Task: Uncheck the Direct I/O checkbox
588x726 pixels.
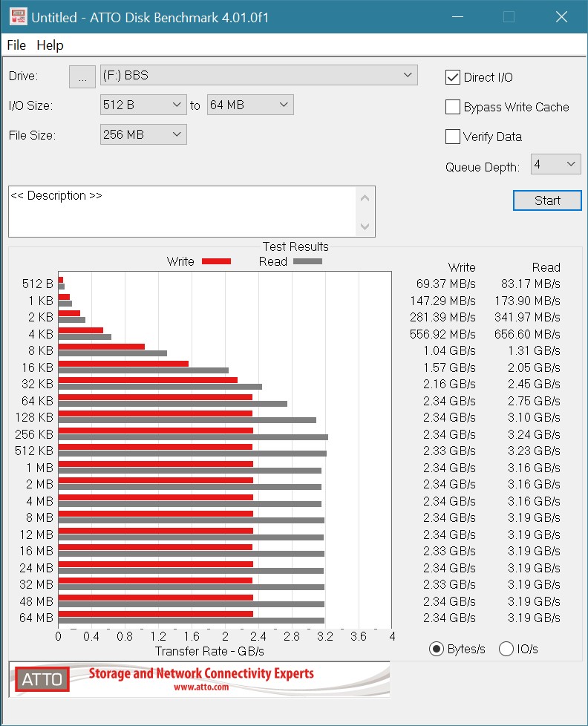Action: pyautogui.click(x=452, y=77)
